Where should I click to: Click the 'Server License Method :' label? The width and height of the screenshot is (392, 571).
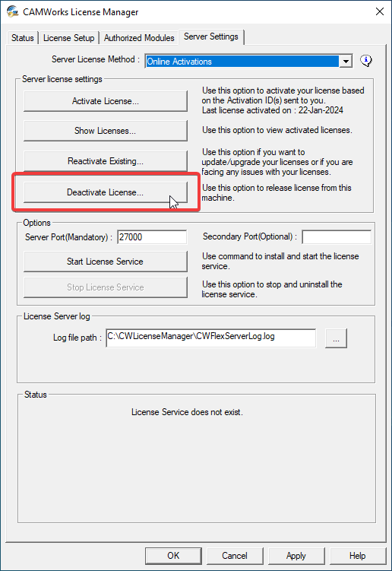[x=96, y=59]
